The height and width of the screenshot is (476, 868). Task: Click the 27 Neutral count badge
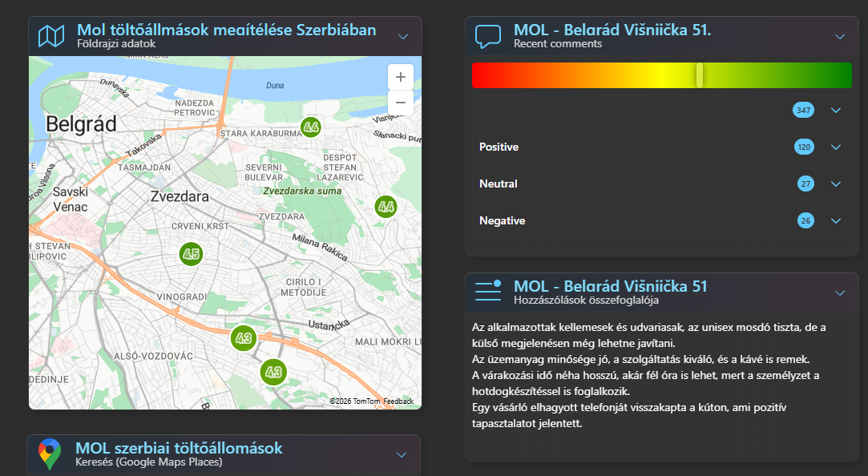(x=805, y=184)
